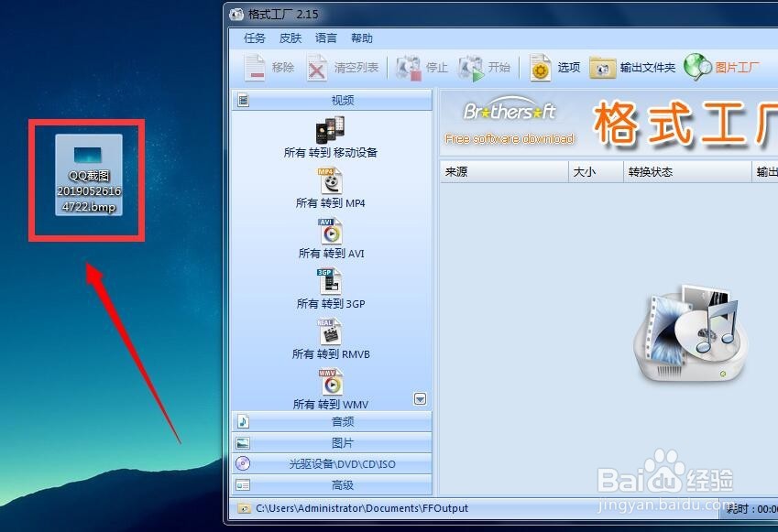Open the 任务 menu
The image size is (778, 532).
point(255,38)
